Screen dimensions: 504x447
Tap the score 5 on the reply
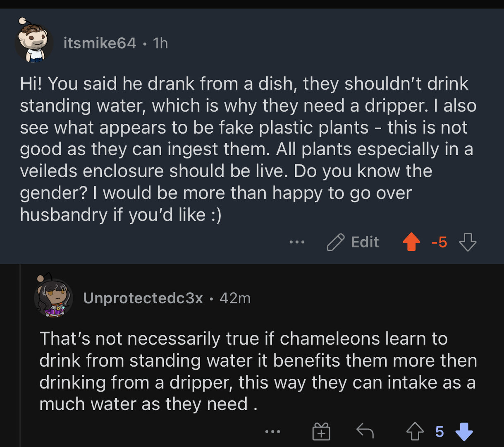tap(439, 432)
